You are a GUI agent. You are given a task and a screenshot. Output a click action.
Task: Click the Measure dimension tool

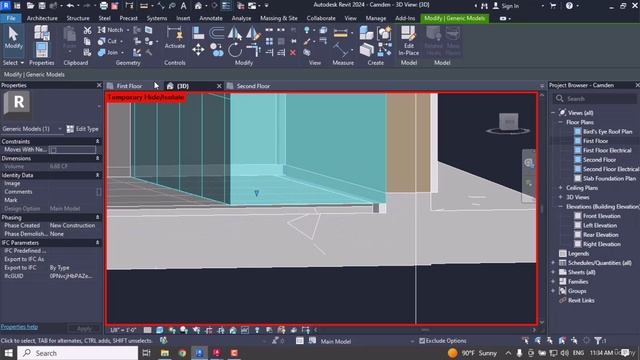point(340,33)
